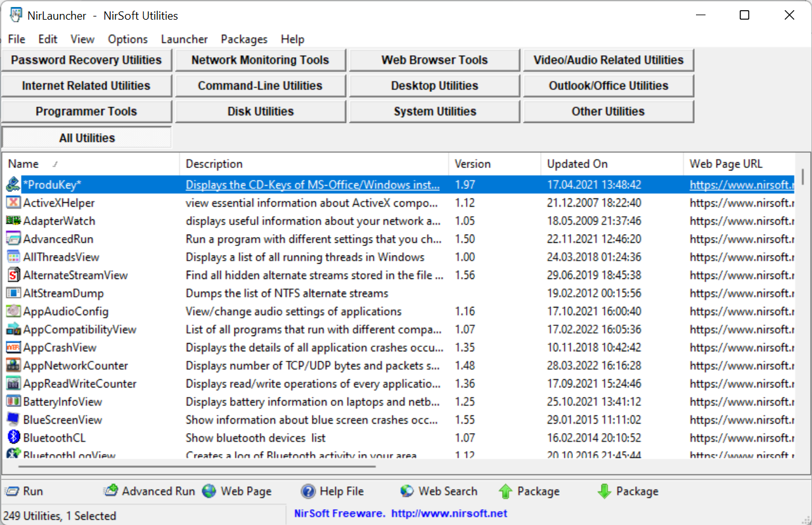Open the Edit menu
812x525 pixels.
click(48, 39)
